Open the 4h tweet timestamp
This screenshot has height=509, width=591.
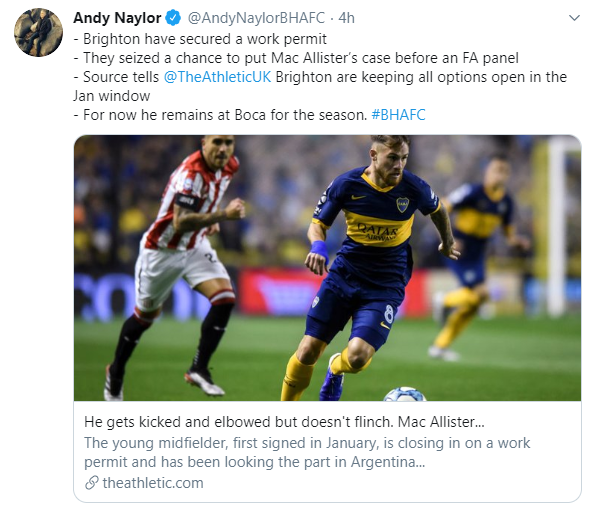[346, 18]
